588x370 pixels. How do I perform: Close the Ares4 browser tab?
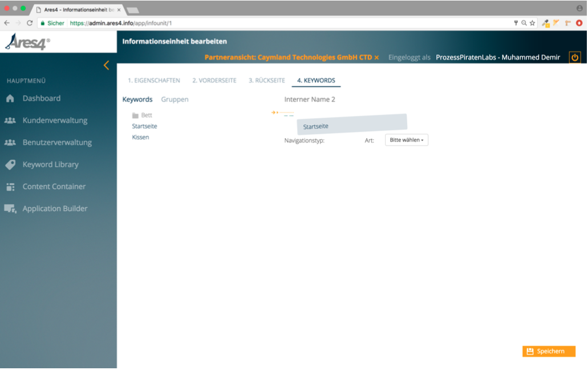click(x=119, y=10)
